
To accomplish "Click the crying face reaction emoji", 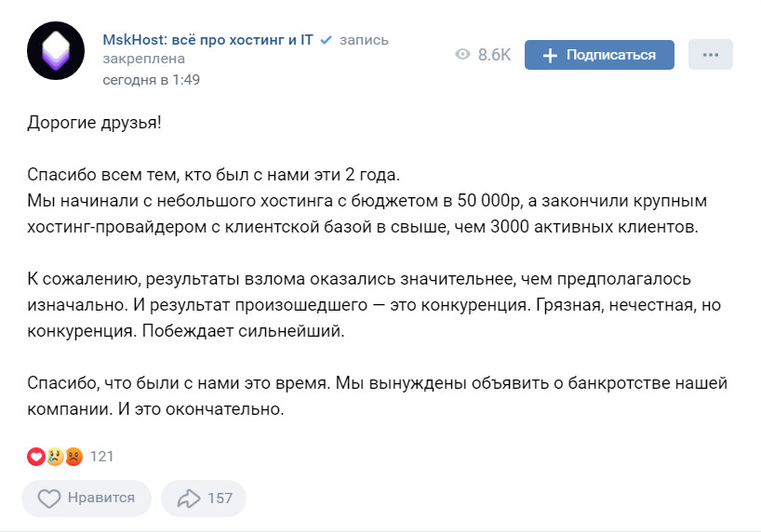I will coord(55,457).
